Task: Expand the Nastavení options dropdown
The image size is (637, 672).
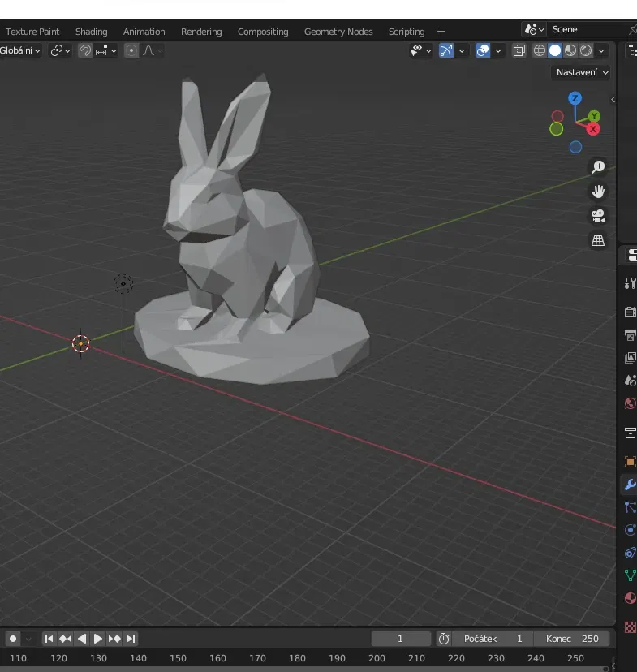Action: (x=582, y=72)
